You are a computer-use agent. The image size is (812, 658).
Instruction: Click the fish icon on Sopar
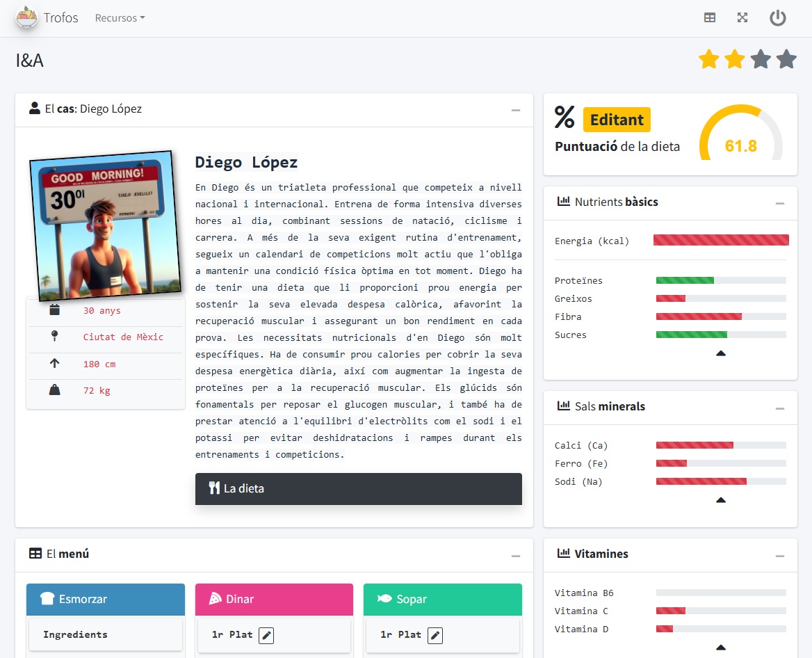click(384, 598)
